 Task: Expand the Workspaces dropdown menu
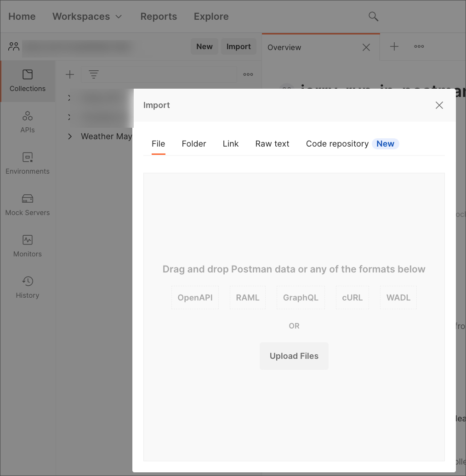[x=87, y=17]
